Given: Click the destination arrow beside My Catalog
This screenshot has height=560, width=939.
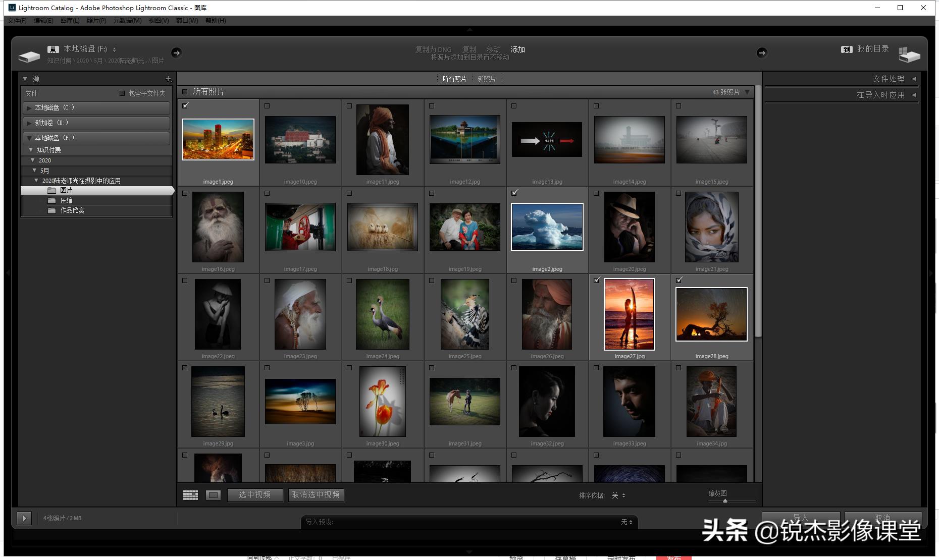Looking at the screenshot, I should [762, 52].
